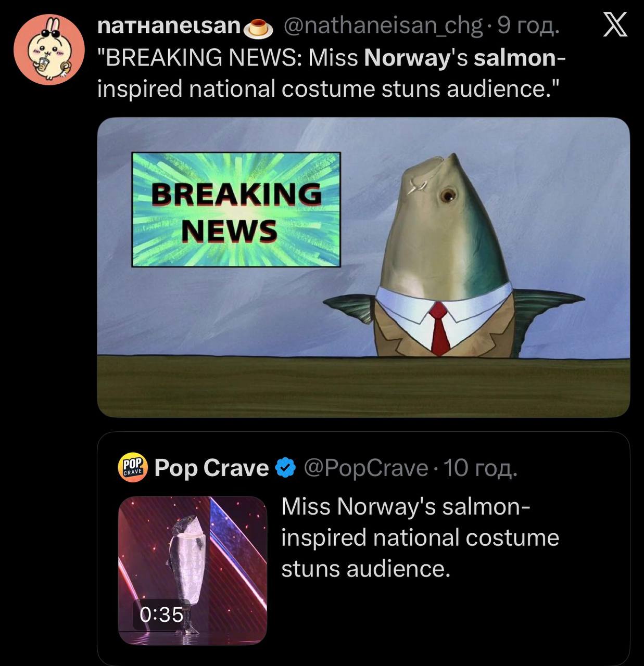This screenshot has width=644, height=666.
Task: Click Pop Crave's blue verified badge
Action: pos(285,468)
